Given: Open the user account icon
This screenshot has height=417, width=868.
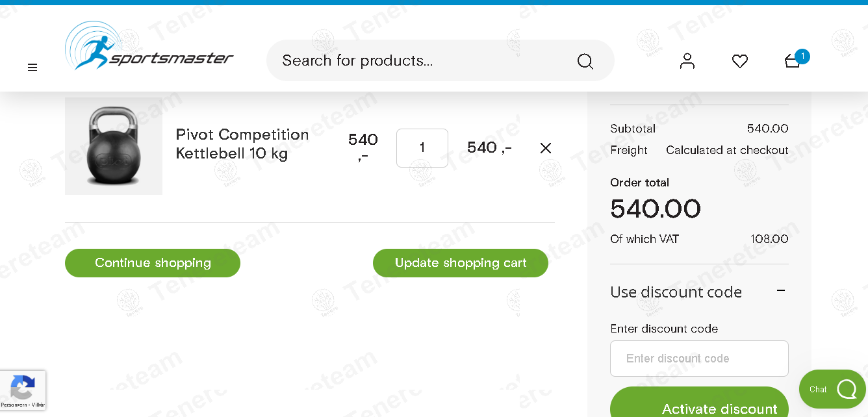Looking at the screenshot, I should pos(687,61).
